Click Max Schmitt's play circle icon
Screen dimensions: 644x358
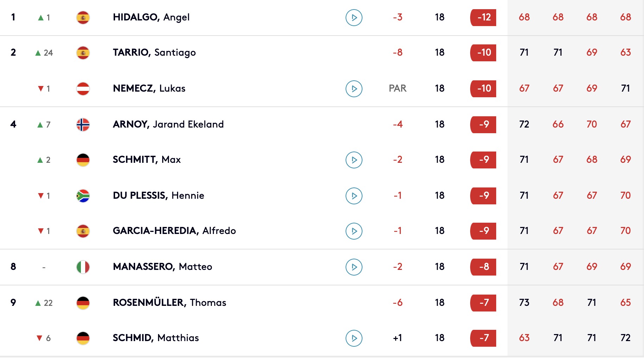tap(354, 160)
